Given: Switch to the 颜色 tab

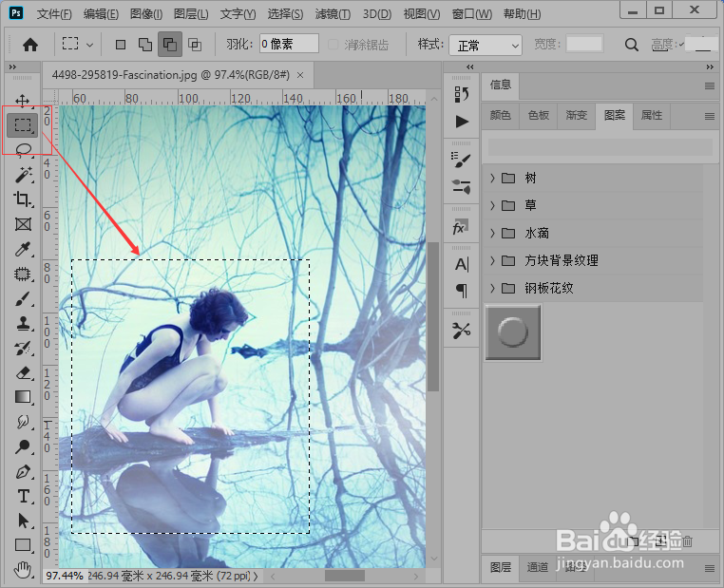Looking at the screenshot, I should pyautogui.click(x=500, y=115).
